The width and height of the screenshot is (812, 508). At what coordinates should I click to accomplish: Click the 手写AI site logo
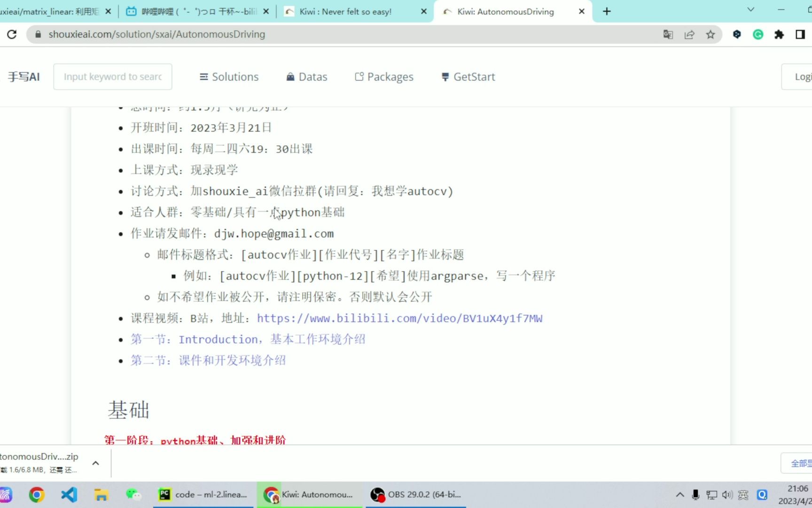tap(23, 77)
